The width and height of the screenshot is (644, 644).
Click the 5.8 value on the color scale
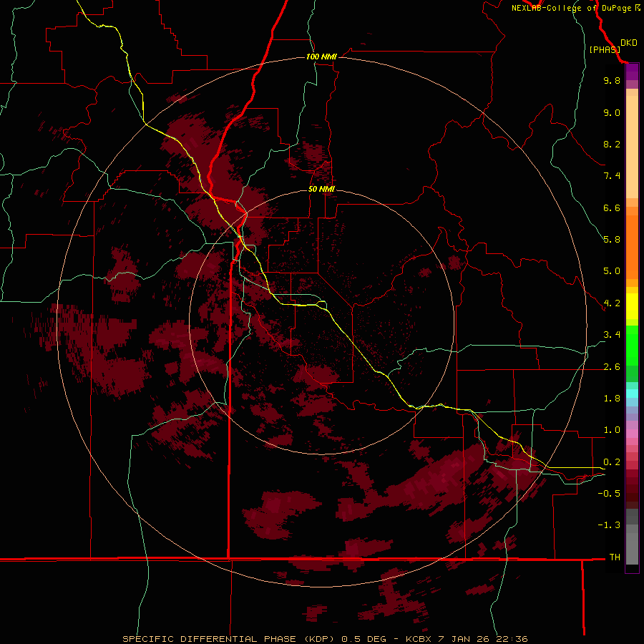point(612,240)
